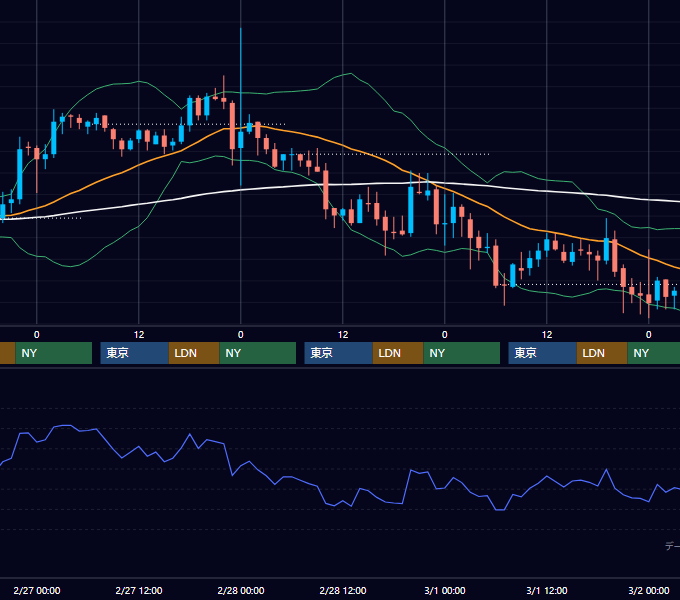Click hour label 12 above 2/28 12:00
This screenshot has width=680, height=600.
343,335
